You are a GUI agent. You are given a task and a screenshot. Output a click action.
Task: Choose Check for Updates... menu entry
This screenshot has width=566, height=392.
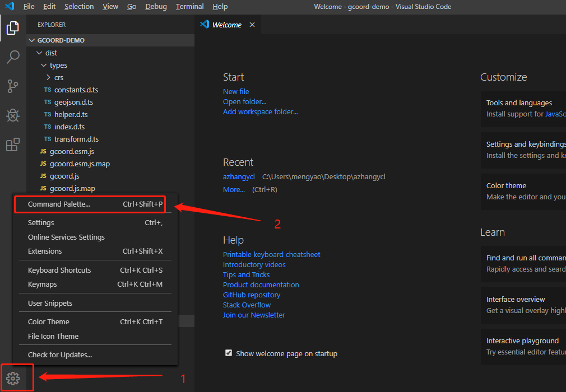pyautogui.click(x=95, y=355)
